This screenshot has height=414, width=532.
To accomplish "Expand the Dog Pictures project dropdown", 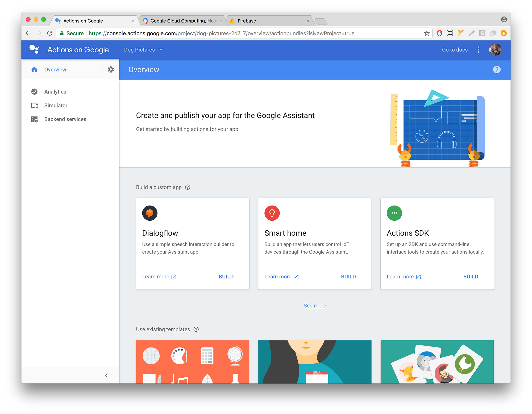I will click(162, 50).
